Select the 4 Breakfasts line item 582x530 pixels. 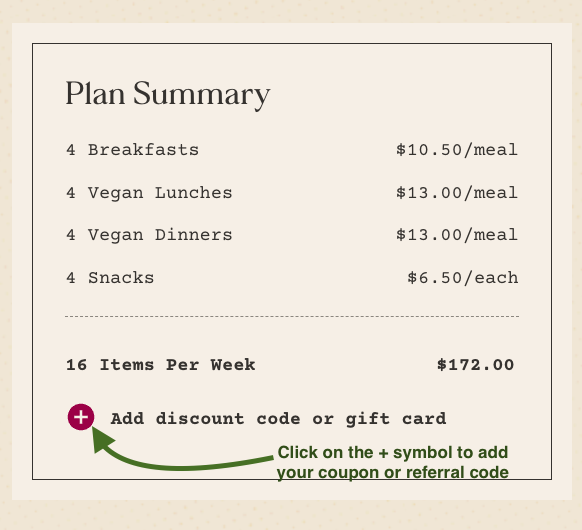coord(133,150)
